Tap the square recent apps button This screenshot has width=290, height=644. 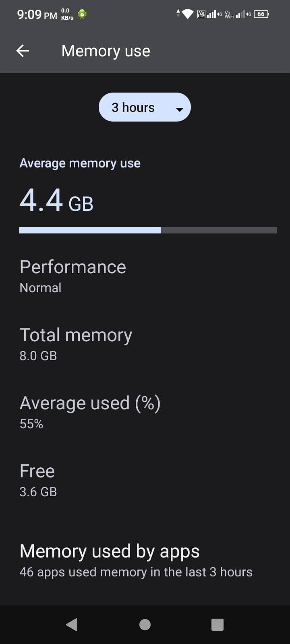(x=217, y=625)
